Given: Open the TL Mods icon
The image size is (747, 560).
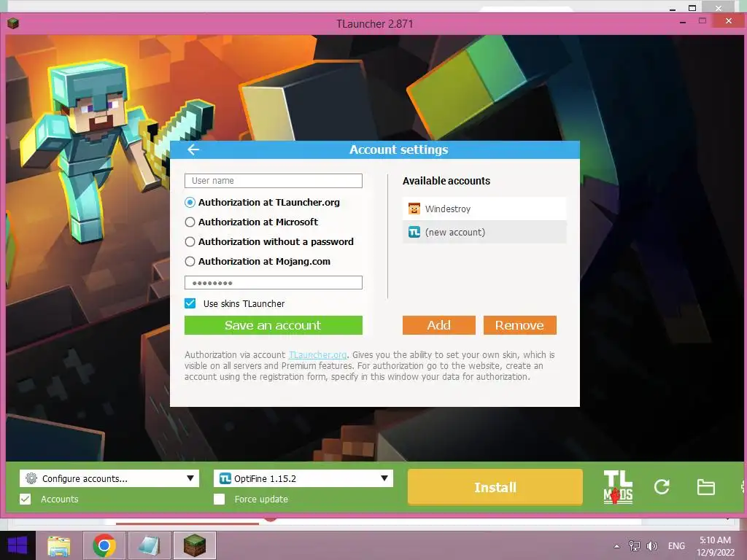Looking at the screenshot, I should point(618,486).
